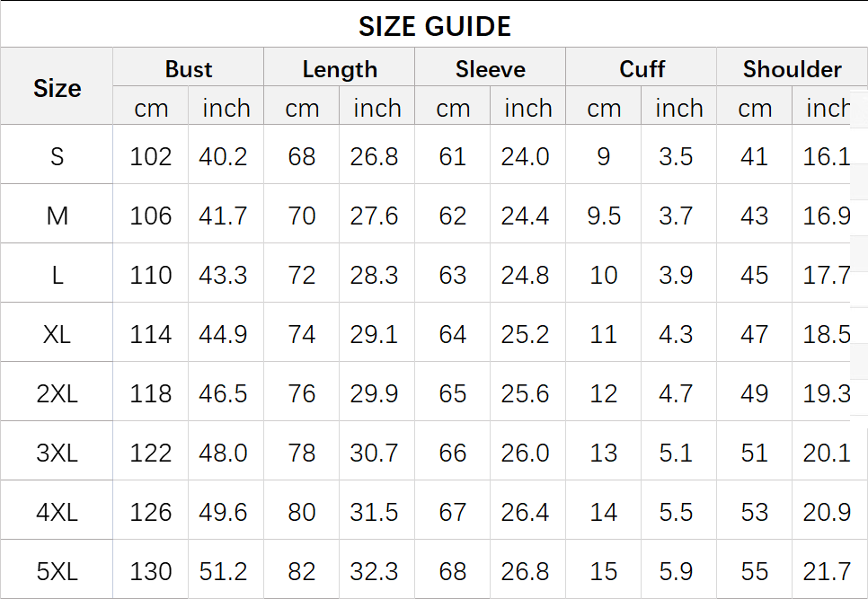Screen dimensions: 868x599
Task: Click length value 78 cm for 3XL
Action: point(302,453)
